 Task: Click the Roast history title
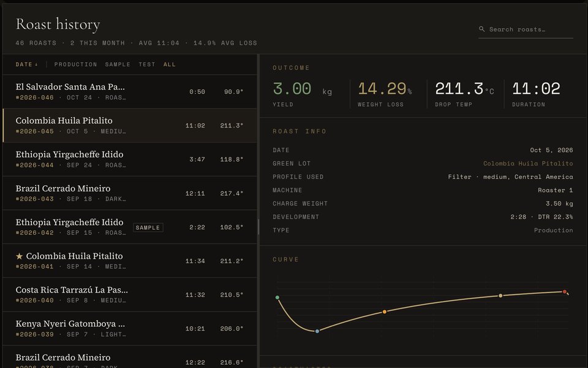(x=58, y=25)
